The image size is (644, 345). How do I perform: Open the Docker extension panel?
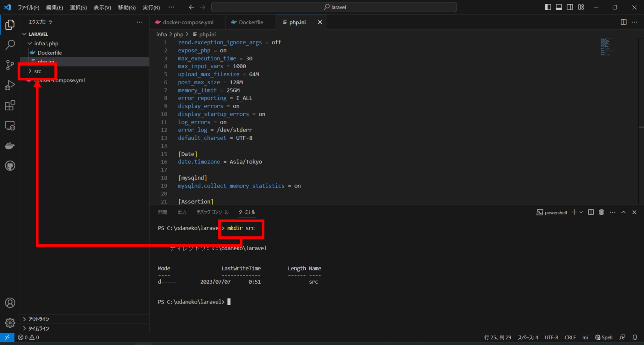(x=10, y=145)
